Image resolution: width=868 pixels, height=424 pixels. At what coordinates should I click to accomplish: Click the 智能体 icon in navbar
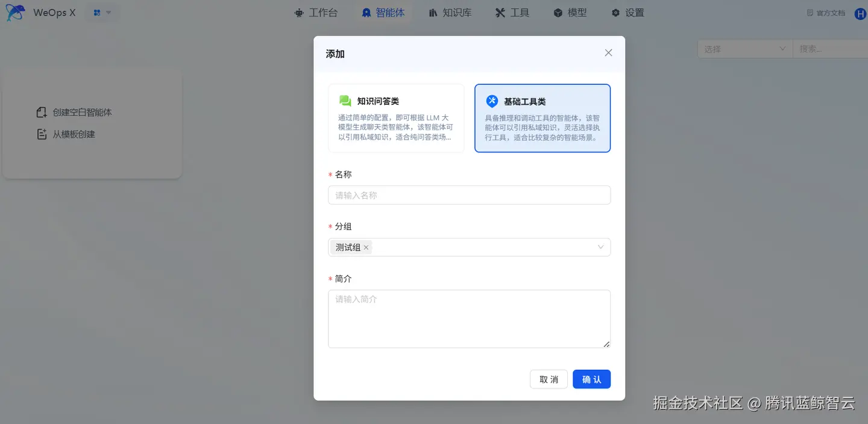coord(367,12)
